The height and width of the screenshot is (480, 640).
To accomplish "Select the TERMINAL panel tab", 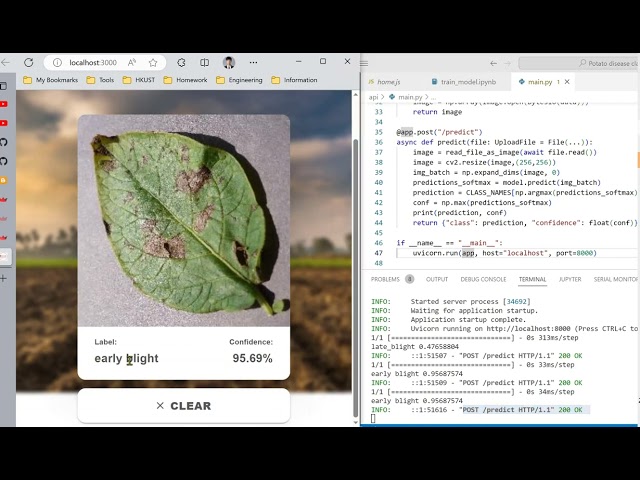I will [532, 279].
